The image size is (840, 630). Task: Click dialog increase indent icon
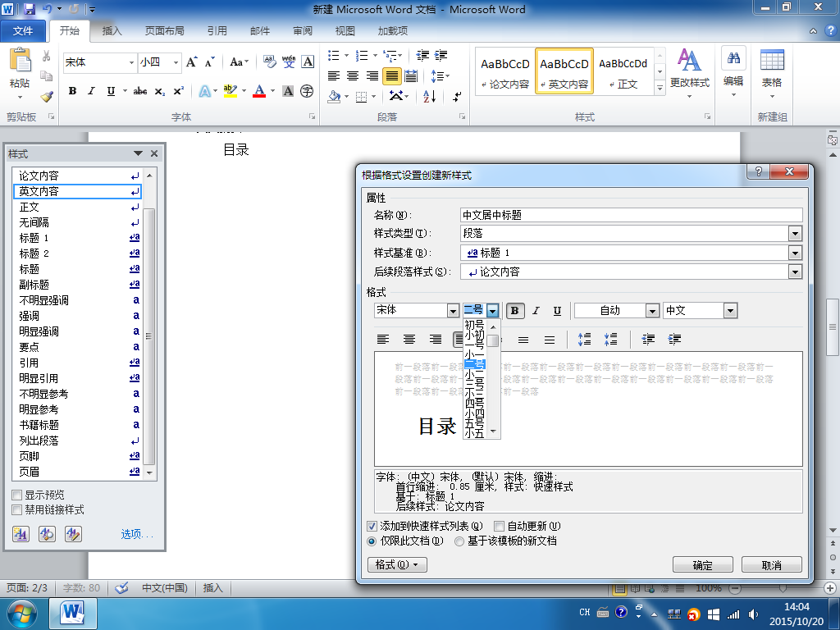point(674,339)
